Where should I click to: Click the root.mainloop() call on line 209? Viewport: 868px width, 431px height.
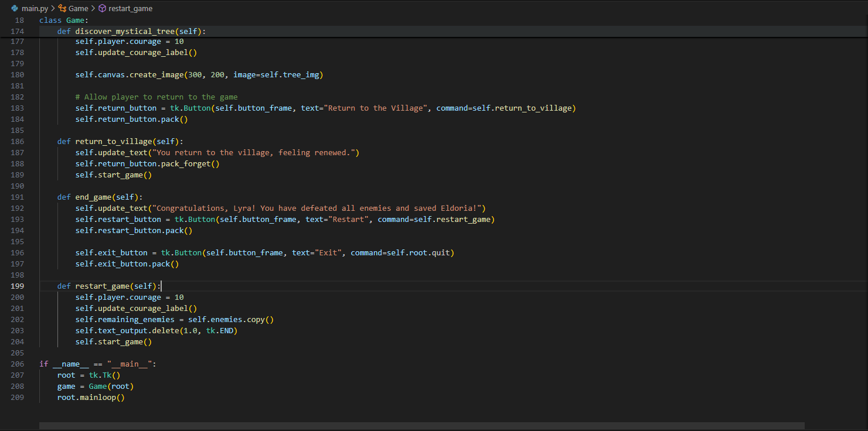click(x=90, y=397)
